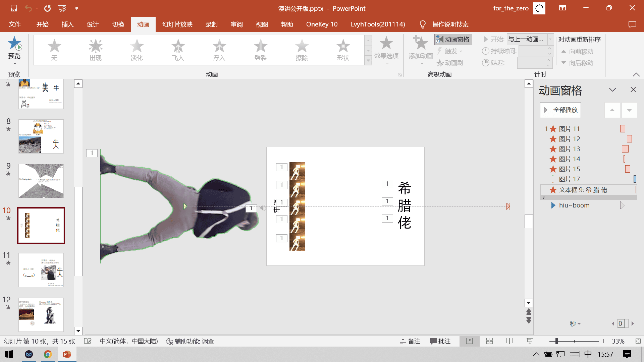Toggle the Notes (备注) pane
The image size is (644, 362).
click(410, 341)
